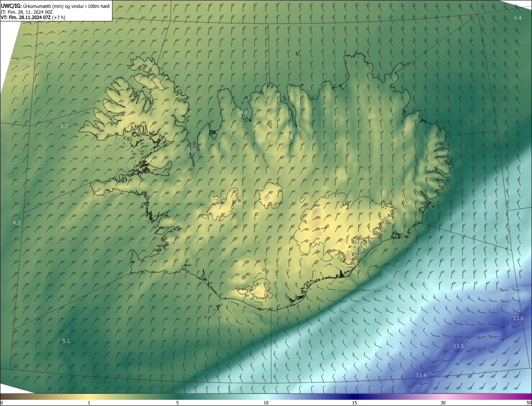Click the colour scale tick labelled 1
532x406 pixels.
click(89, 403)
